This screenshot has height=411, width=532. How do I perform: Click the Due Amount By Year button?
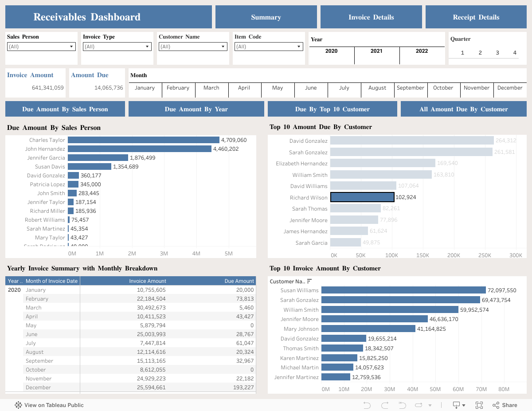196,109
